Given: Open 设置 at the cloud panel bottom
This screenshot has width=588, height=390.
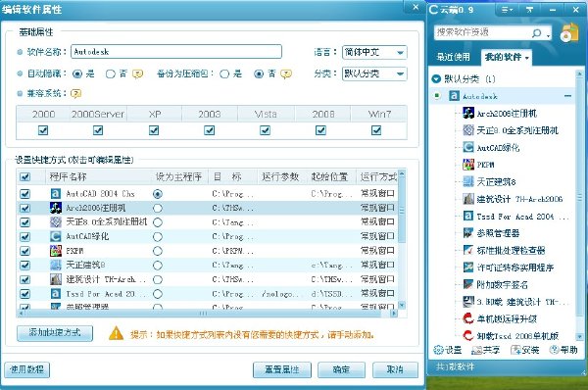Looking at the screenshot, I should click(448, 350).
